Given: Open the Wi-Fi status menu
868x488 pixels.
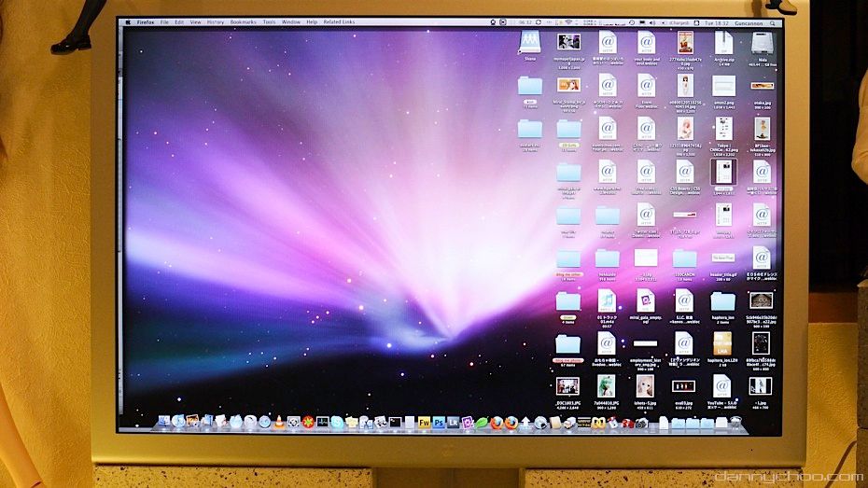Looking at the screenshot, I should (x=568, y=21).
